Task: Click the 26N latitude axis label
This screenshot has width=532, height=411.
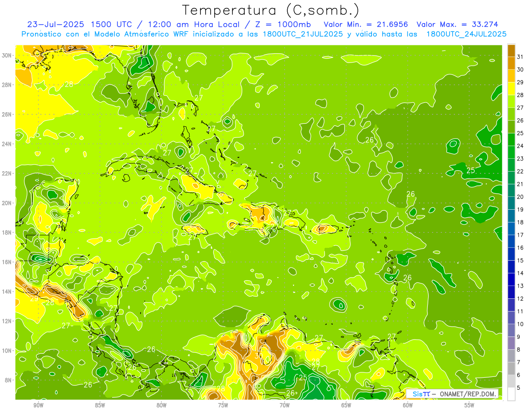Action: 8,114
